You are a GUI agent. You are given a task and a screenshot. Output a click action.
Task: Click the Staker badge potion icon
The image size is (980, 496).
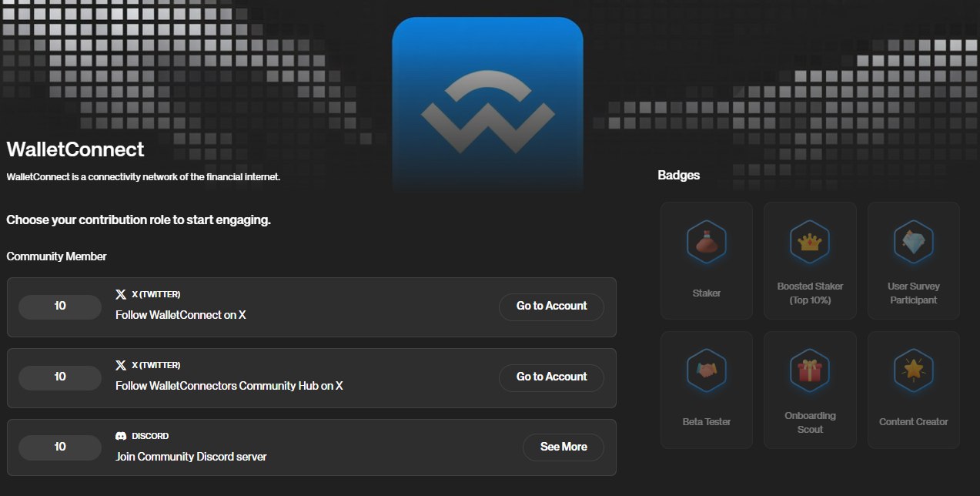706,242
